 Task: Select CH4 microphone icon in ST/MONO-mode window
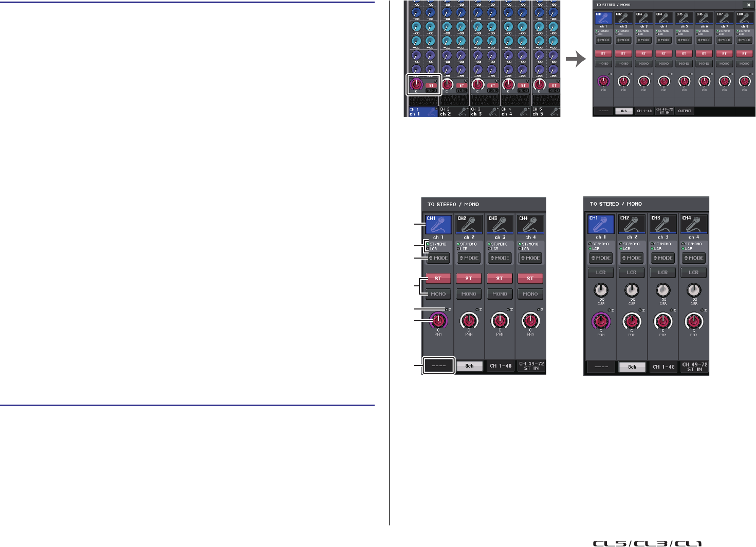(x=531, y=225)
